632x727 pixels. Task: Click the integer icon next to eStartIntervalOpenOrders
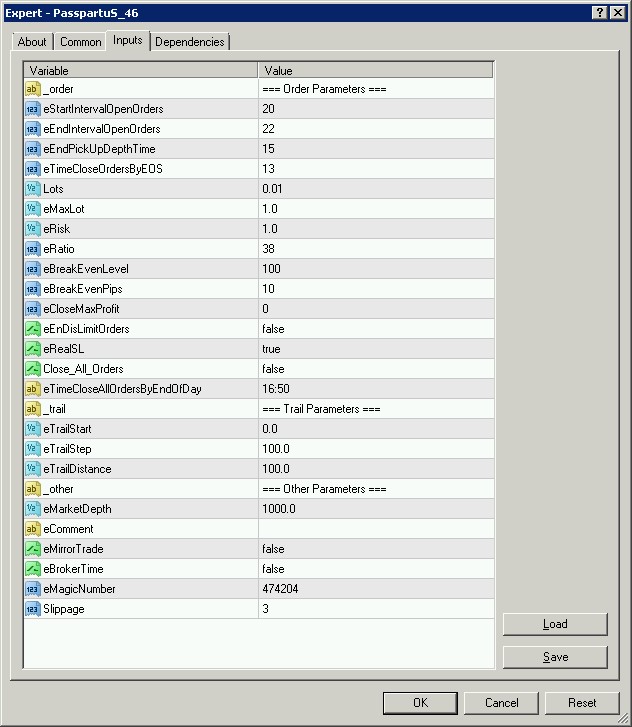tap(32, 108)
